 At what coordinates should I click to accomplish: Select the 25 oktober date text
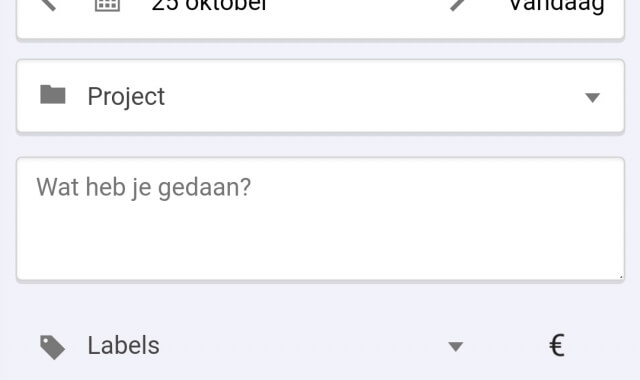coord(209,5)
